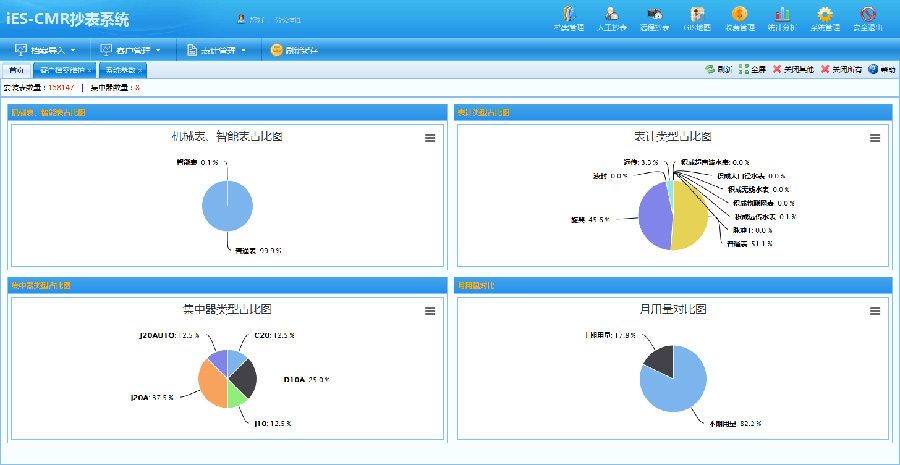Image resolution: width=900 pixels, height=465 pixels.
Task: Click the dark slice in monthly usage chart
Action: coord(660,355)
